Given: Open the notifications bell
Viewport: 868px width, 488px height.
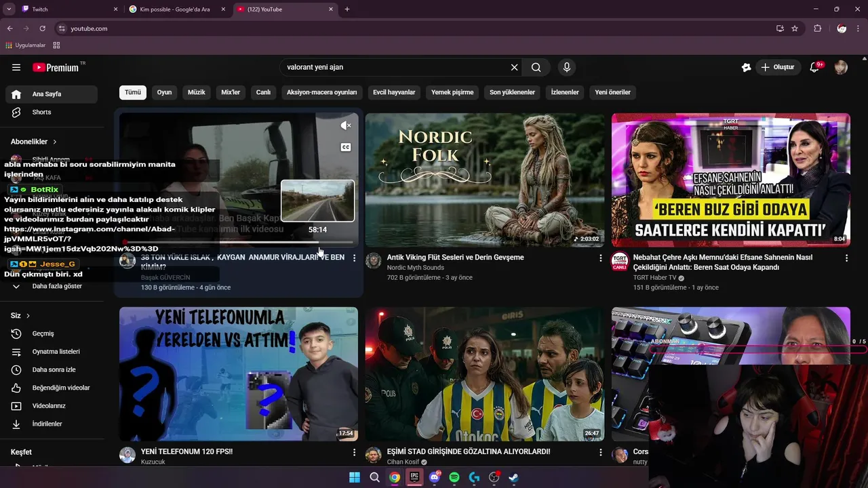Looking at the screenshot, I should coord(815,67).
